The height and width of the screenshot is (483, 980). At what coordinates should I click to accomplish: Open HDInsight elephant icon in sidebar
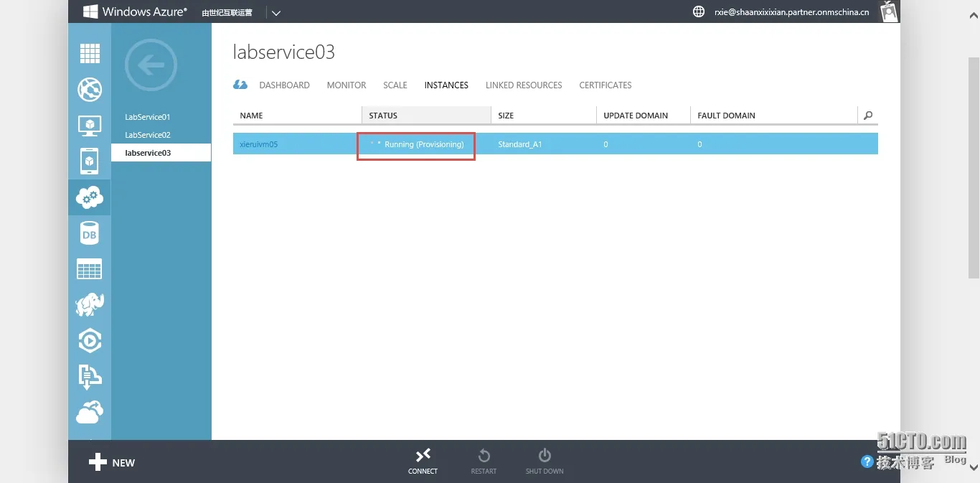(90, 304)
